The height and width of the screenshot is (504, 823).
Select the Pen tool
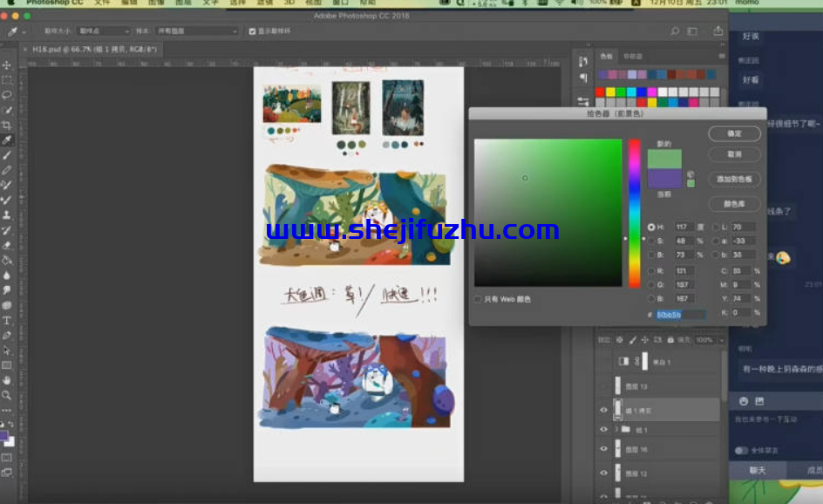[7, 336]
